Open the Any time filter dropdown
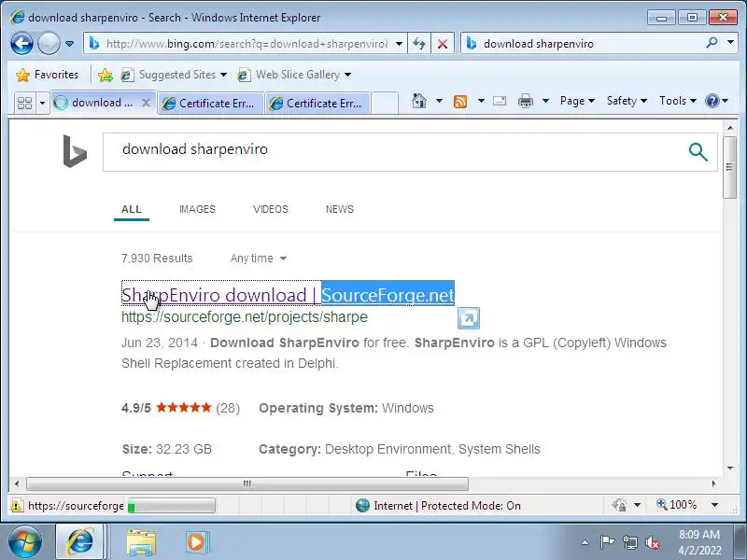The image size is (747, 560). [259, 259]
